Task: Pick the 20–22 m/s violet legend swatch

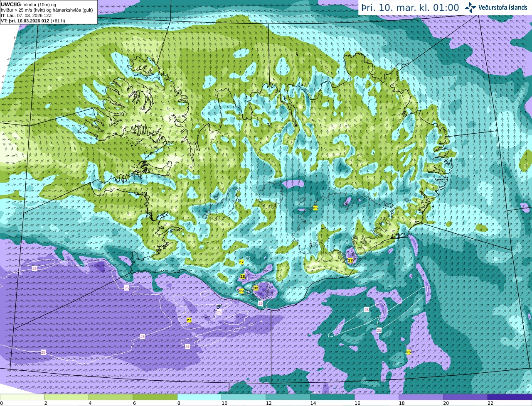Action: [465, 397]
